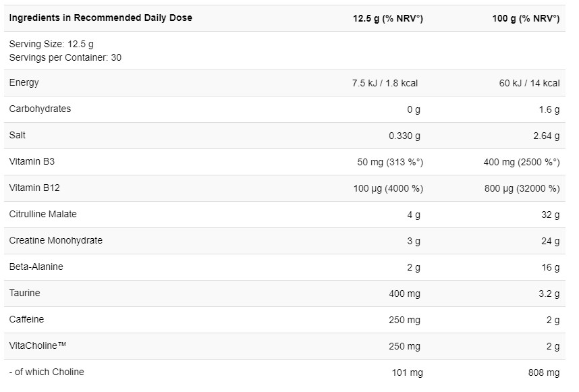The image size is (579, 392).
Task: Click the Choline '808 mg' value
Action: click(543, 372)
